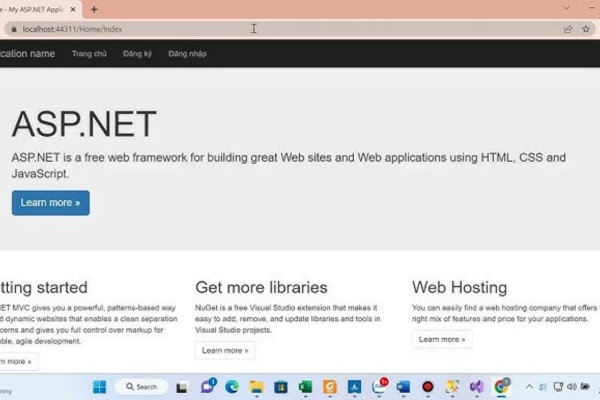600x400 pixels.
Task: Click the Getting started heading
Action: point(44,287)
